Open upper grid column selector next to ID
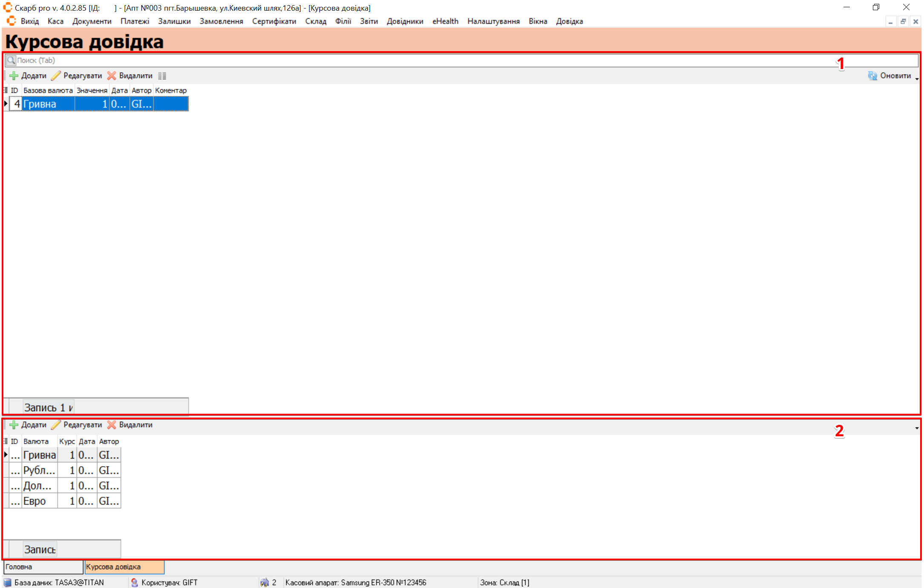Screen dimensions: 924x588 (x=6, y=90)
